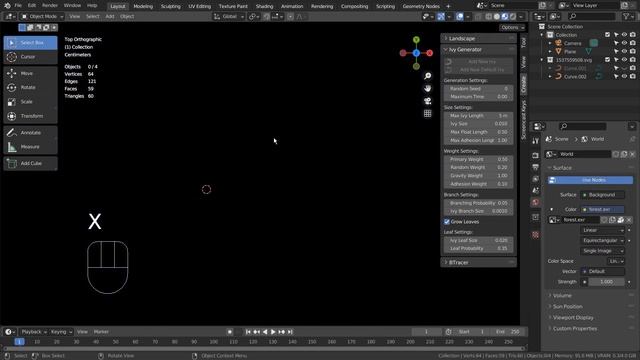
Task: Activate the Measure tool
Action: click(x=31, y=147)
